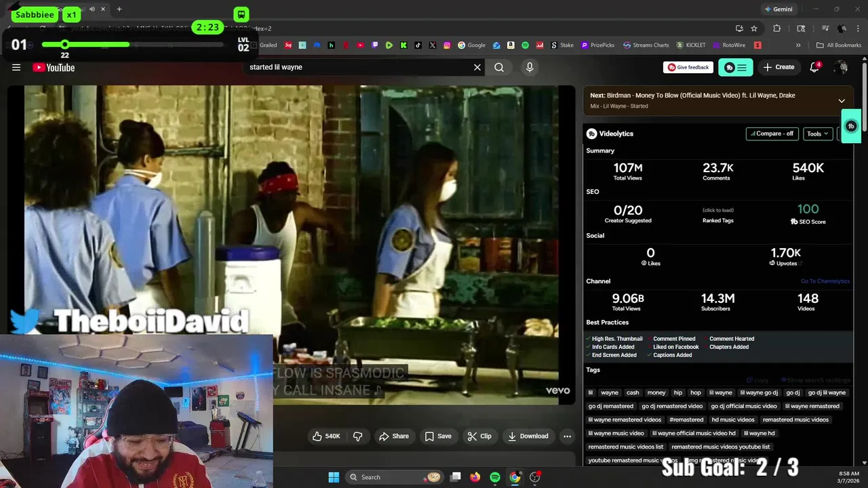868x488 pixels.
Task: Open the All Bookmarks folder
Action: point(838,45)
